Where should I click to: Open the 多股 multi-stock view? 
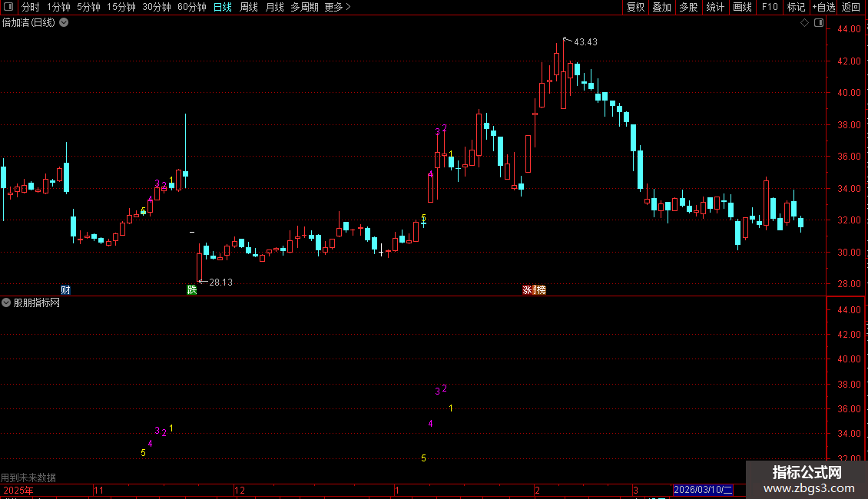(x=688, y=7)
